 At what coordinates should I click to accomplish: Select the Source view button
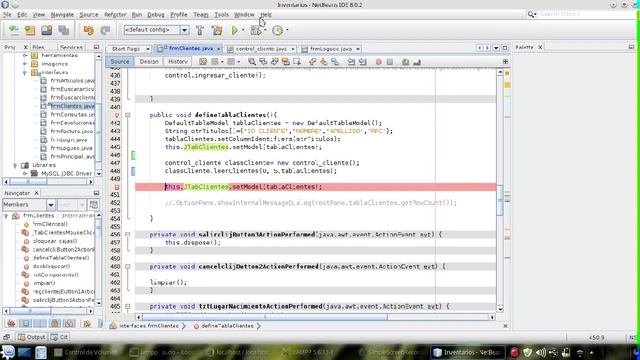[x=120, y=62]
